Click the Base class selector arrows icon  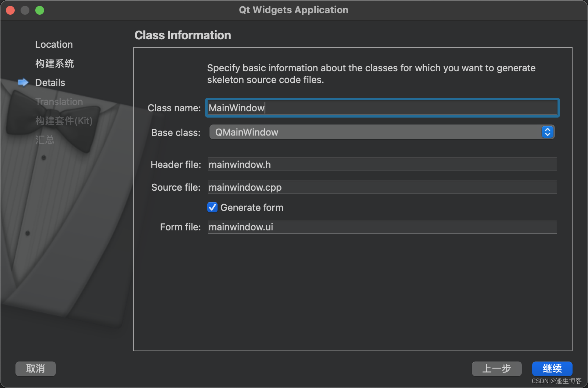pyautogui.click(x=547, y=132)
